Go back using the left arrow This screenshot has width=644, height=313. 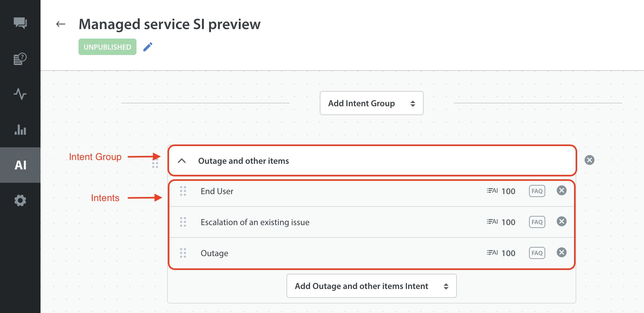[60, 24]
